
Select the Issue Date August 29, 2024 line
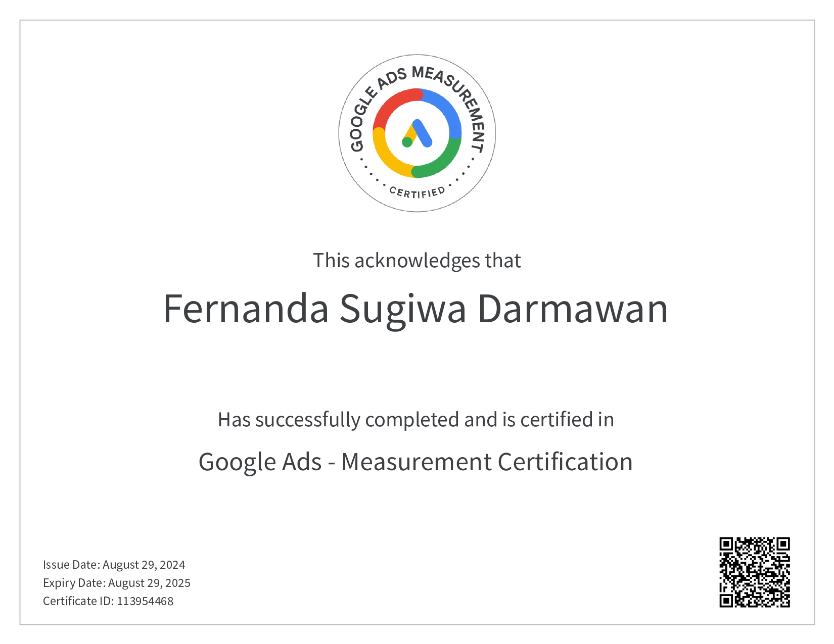point(114,565)
